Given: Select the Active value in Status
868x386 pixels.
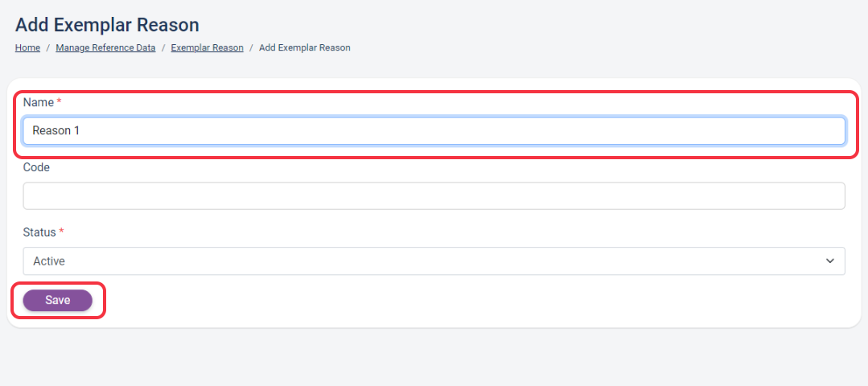Looking at the screenshot, I should point(49,261).
